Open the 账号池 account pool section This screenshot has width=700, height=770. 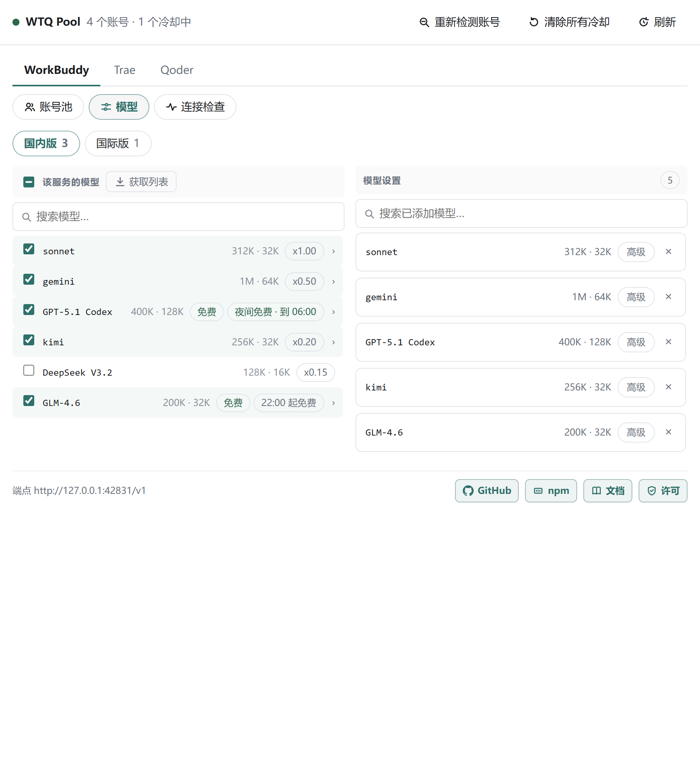pyautogui.click(x=48, y=107)
